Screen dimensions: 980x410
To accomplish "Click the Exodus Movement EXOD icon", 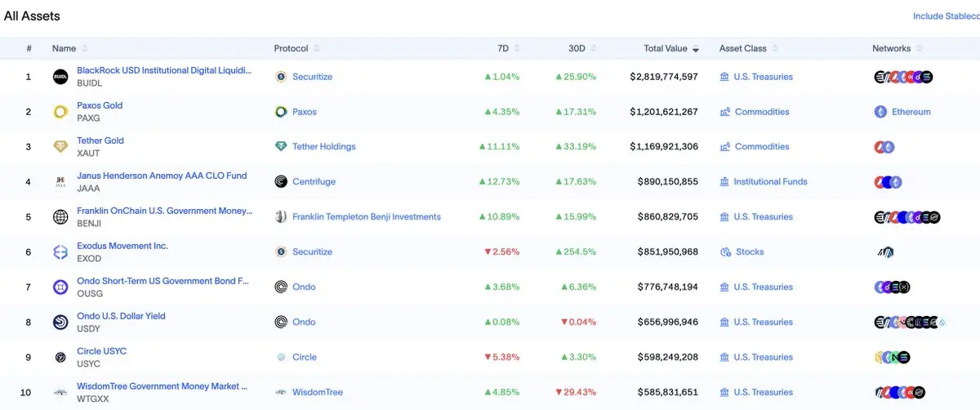I will [60, 252].
